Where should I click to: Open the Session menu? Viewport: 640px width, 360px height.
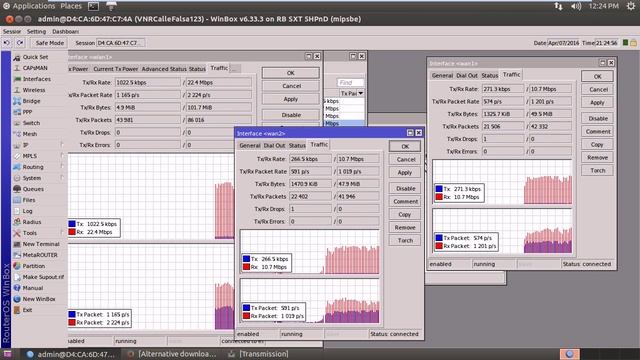coord(12,31)
